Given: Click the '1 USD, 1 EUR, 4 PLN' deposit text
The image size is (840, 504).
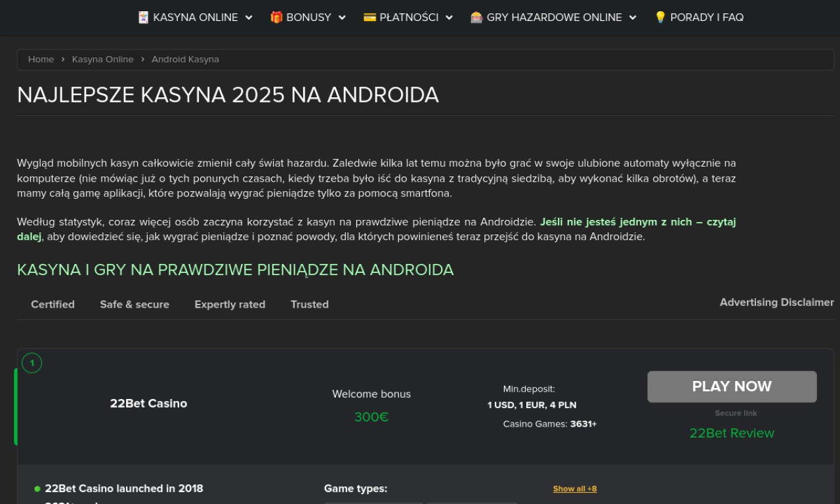Looking at the screenshot, I should point(532,405).
